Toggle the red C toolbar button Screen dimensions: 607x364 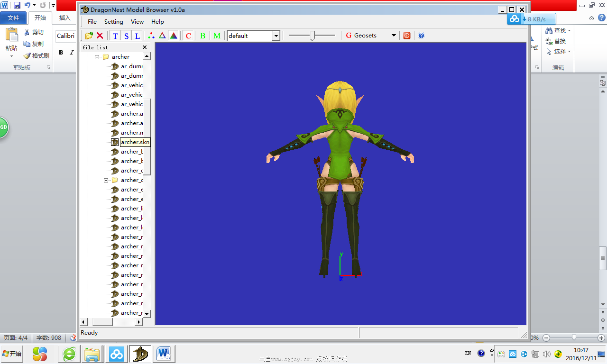(188, 36)
